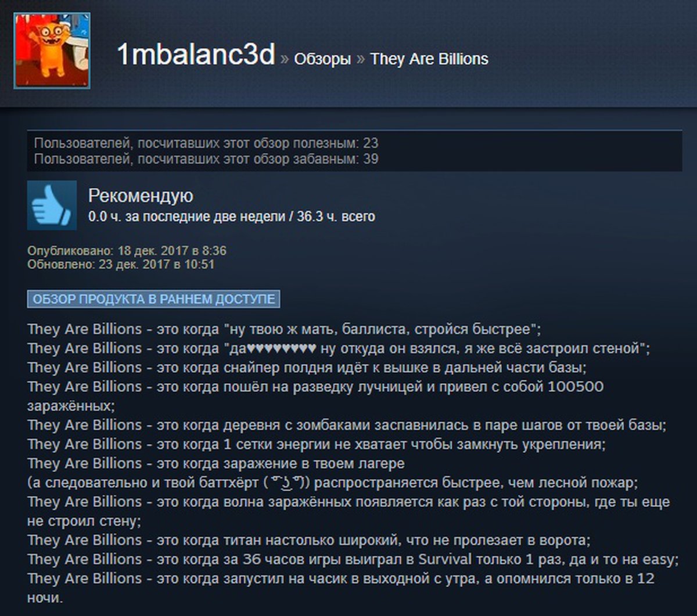This screenshot has width=697, height=616.
Task: Click the Обновлено 23 дек. 2017 date
Action: [121, 264]
